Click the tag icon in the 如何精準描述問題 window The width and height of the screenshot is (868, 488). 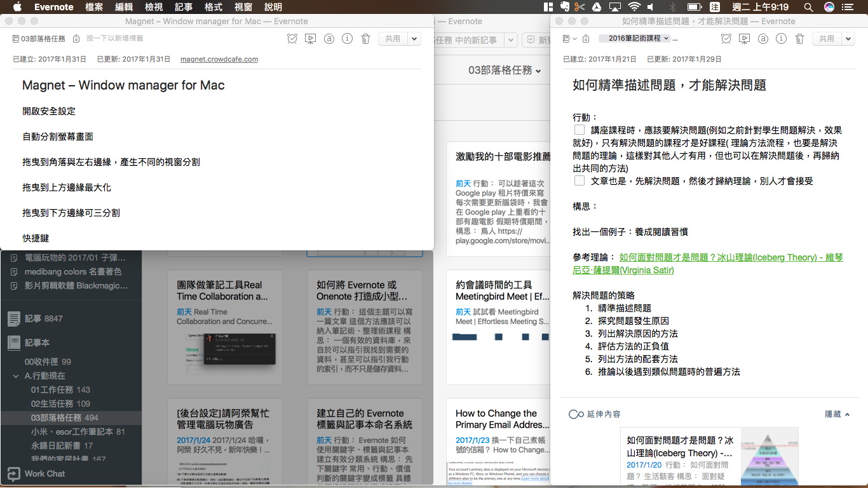[x=586, y=39]
